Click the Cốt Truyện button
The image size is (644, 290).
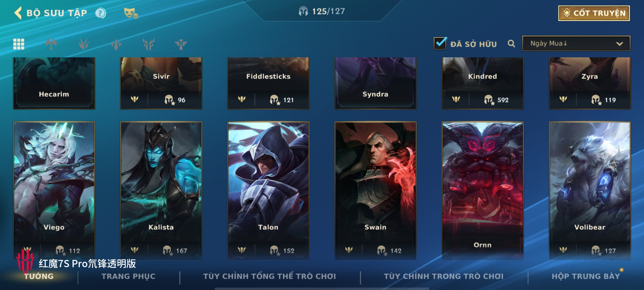coord(594,13)
